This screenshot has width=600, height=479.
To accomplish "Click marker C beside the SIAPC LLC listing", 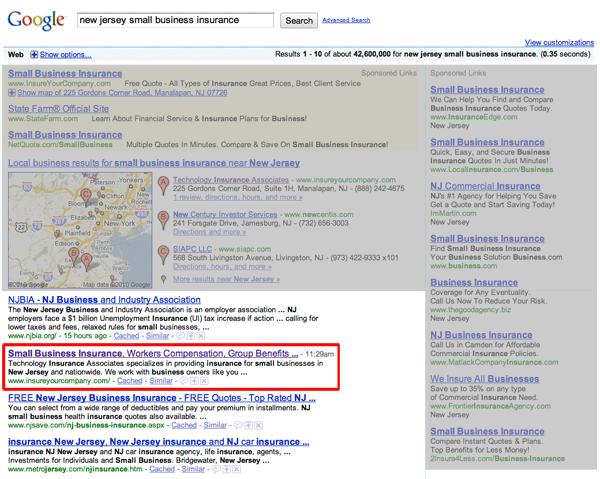I will [x=163, y=255].
